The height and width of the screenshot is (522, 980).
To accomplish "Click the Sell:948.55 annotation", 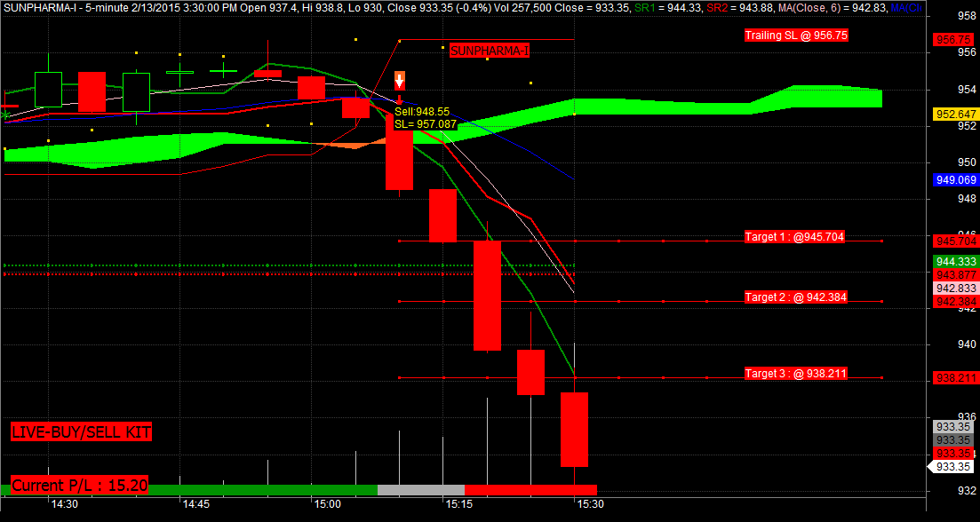I will tap(422, 112).
